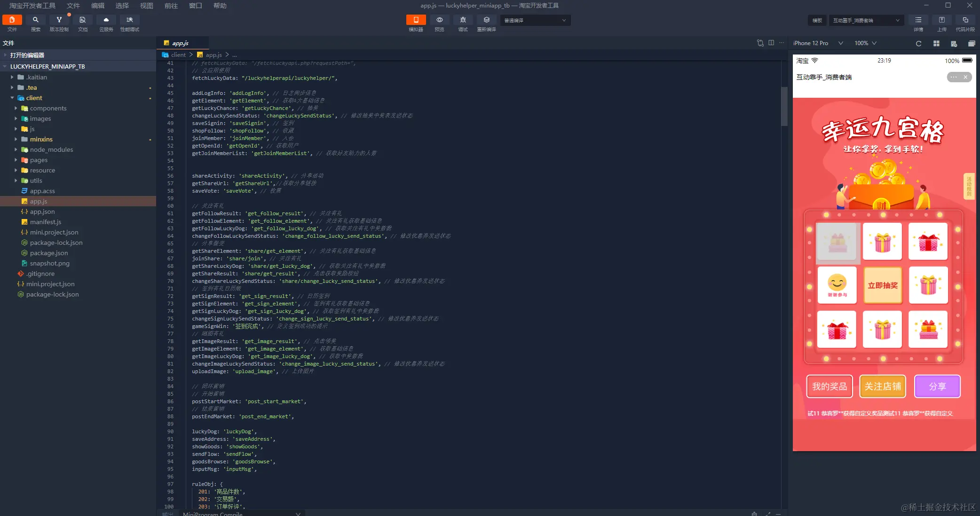980x516 pixels.
Task: Click the 我的奖品 button in simulator
Action: [829, 386]
